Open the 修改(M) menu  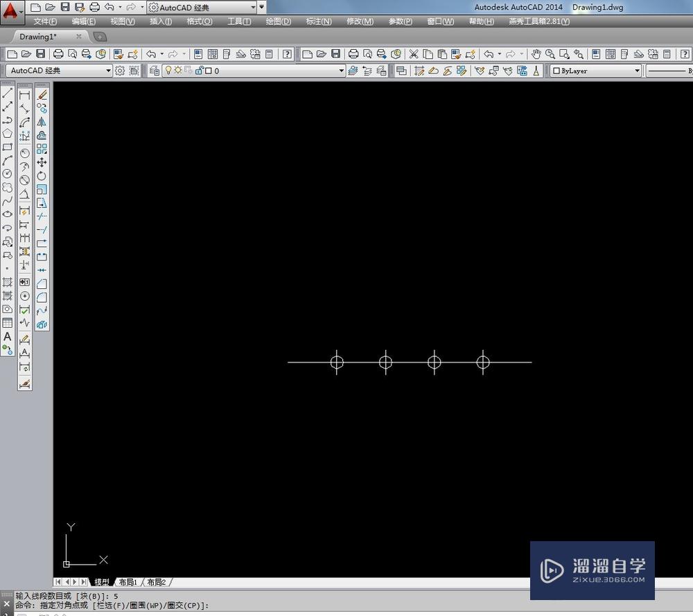coord(360,21)
